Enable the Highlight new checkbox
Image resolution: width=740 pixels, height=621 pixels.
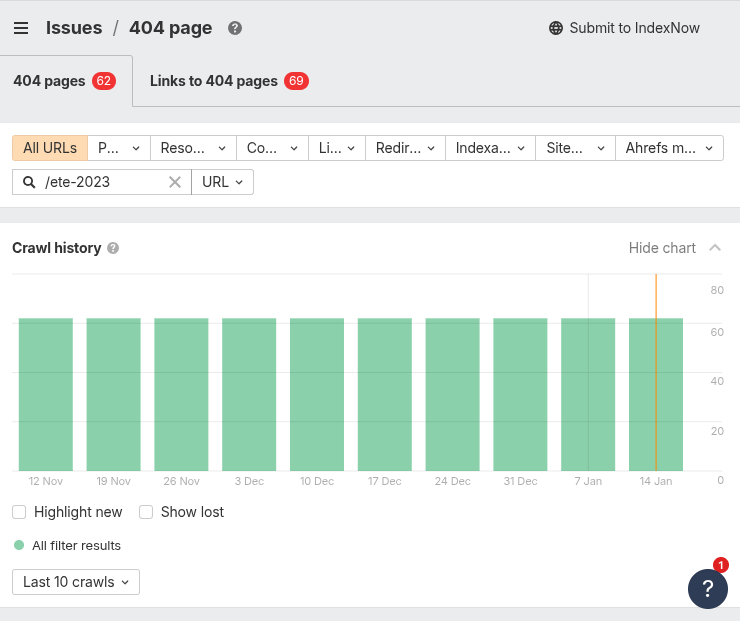coord(19,512)
